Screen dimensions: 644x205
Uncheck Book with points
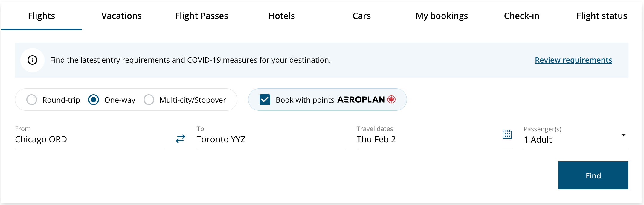(264, 100)
